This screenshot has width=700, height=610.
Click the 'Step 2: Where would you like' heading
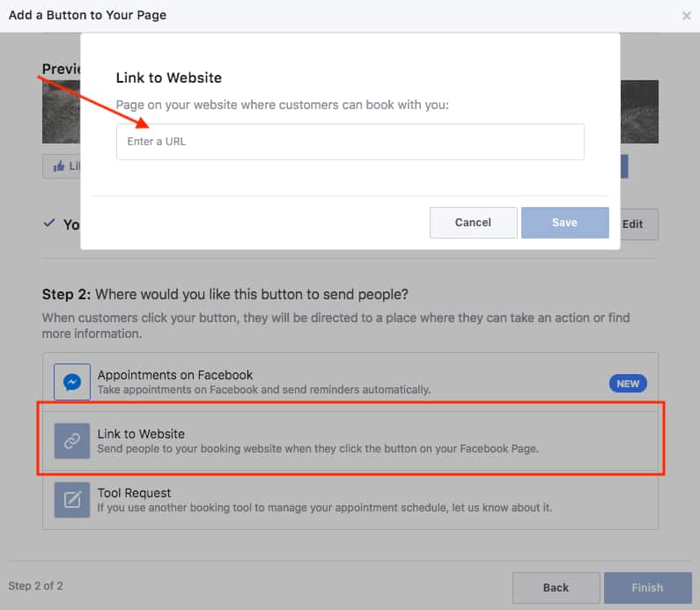pyautogui.click(x=225, y=295)
